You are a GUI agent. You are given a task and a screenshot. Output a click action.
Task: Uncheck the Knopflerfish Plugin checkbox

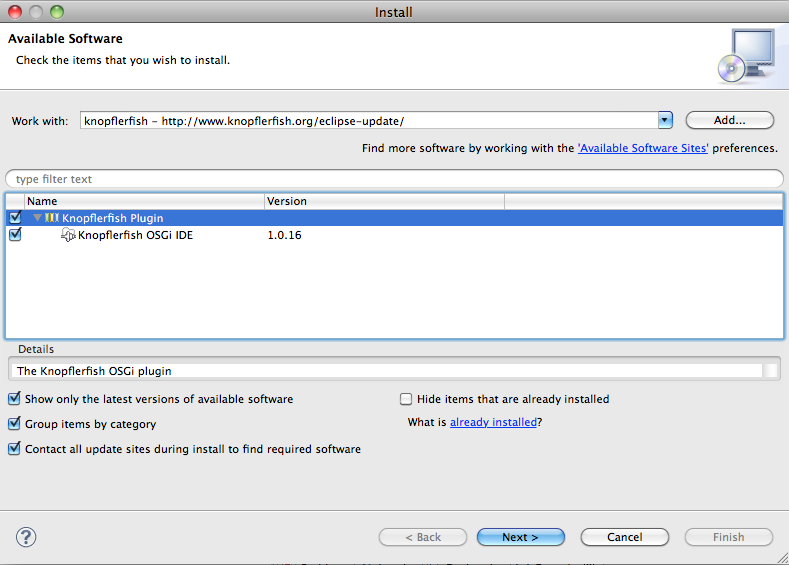click(x=15, y=217)
